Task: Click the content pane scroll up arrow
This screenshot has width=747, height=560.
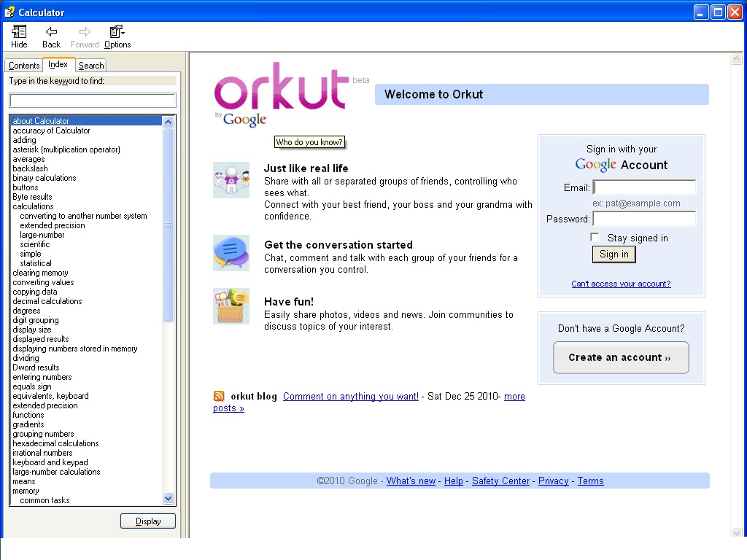Action: pos(737,59)
